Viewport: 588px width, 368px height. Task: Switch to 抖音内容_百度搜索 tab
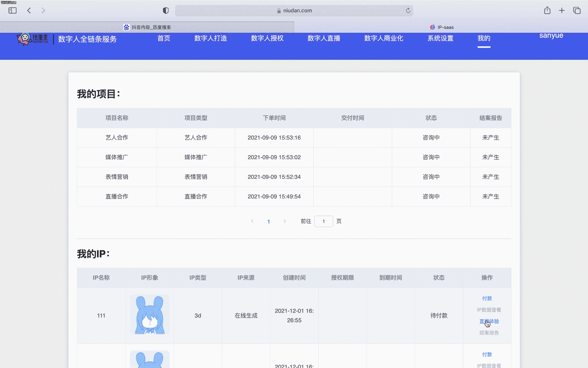pos(147,27)
